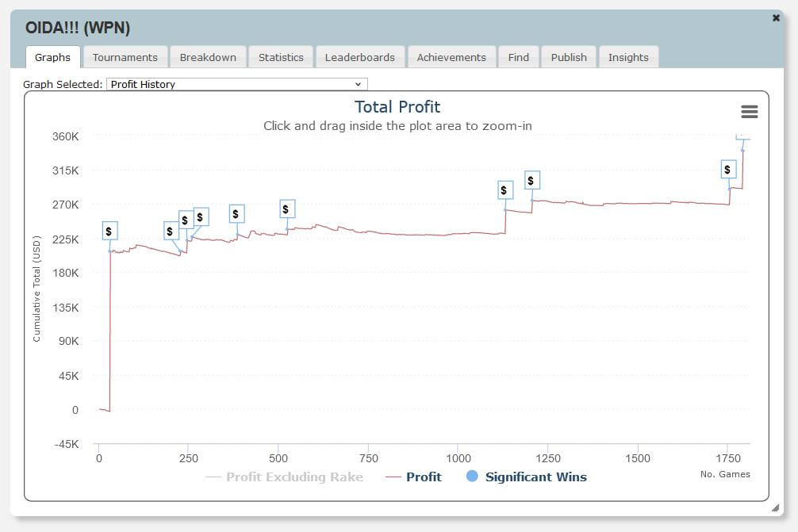This screenshot has height=532, width=798.
Task: Click the first significant win marker near game 30
Action: click(110, 231)
